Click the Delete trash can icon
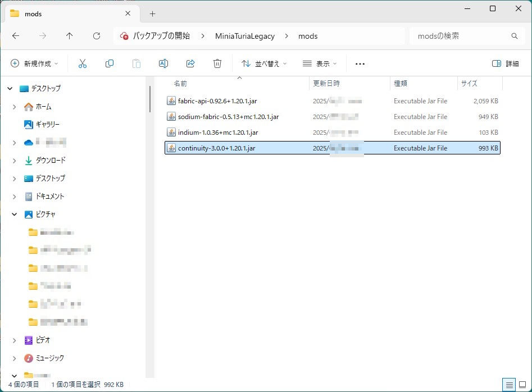532x392 pixels. point(217,63)
